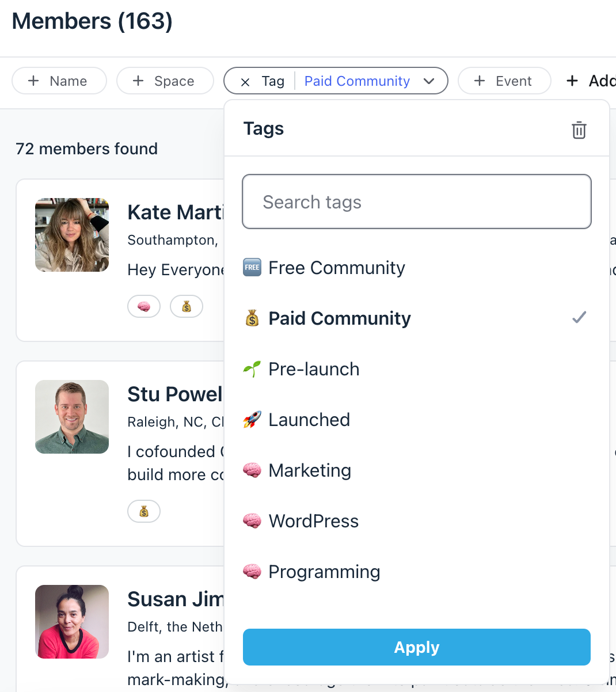Remove the Tag filter with the X icon

click(245, 82)
